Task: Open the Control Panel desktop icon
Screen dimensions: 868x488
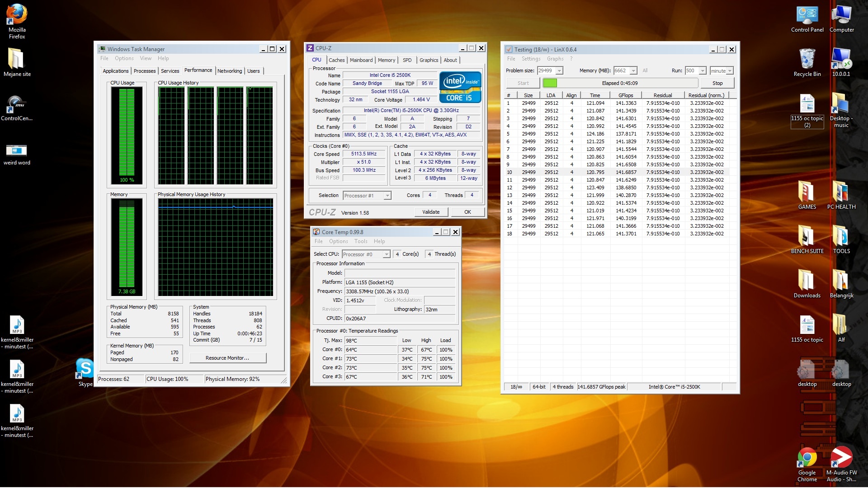Action: (807, 16)
